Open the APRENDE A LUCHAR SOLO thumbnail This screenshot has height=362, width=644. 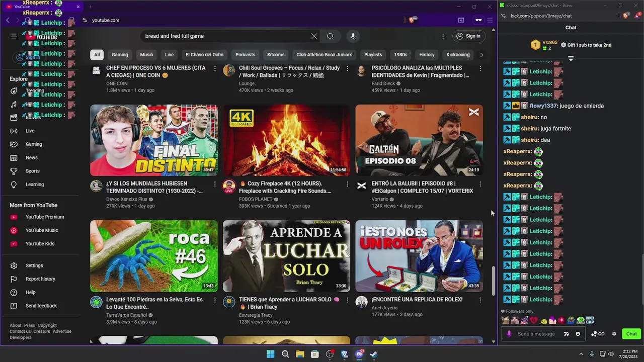[x=287, y=256]
